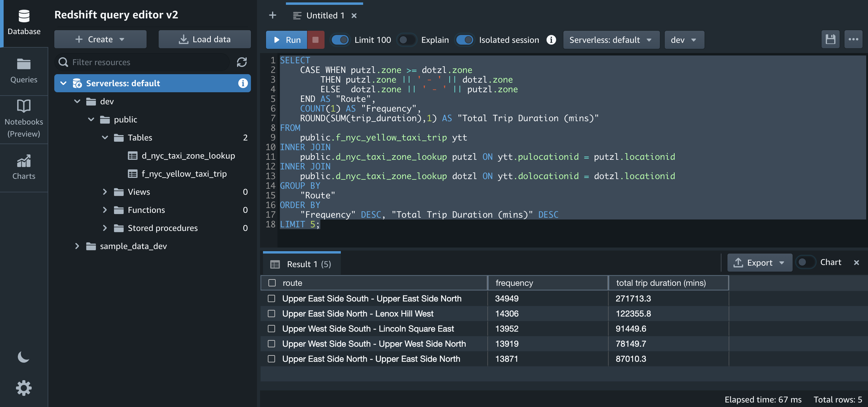Open Notebooks (Preview) section
868x407 pixels.
(24, 118)
